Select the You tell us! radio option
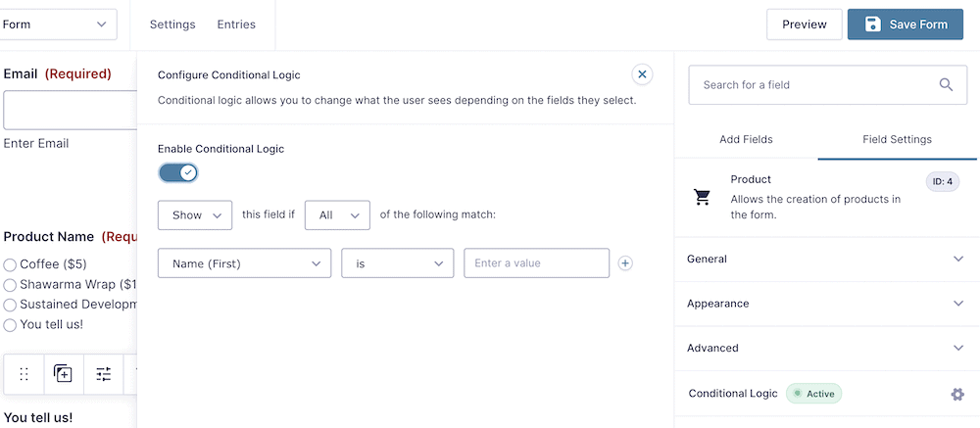980x428 pixels. [10, 325]
